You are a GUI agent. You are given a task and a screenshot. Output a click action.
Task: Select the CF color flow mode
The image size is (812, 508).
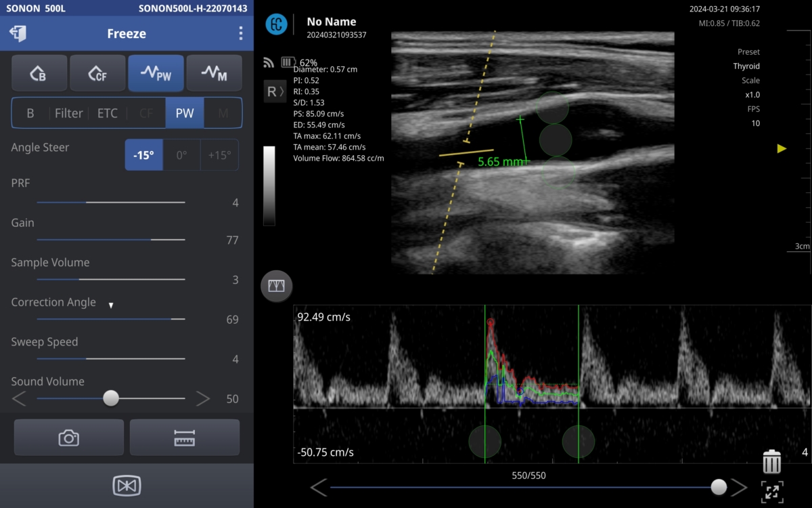pos(97,73)
